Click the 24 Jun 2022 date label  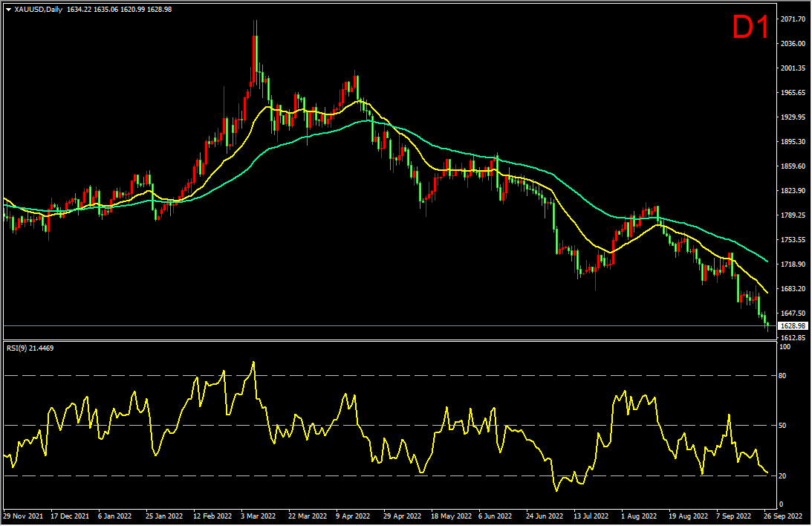pos(545,516)
